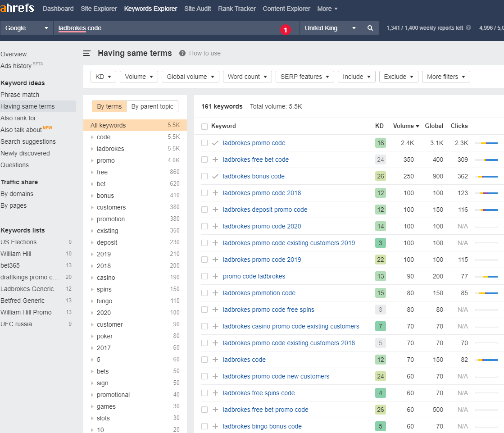The image size is (504, 433).
Task: Add 'ladbrokes free bet code' with plus icon
Action: (x=215, y=160)
